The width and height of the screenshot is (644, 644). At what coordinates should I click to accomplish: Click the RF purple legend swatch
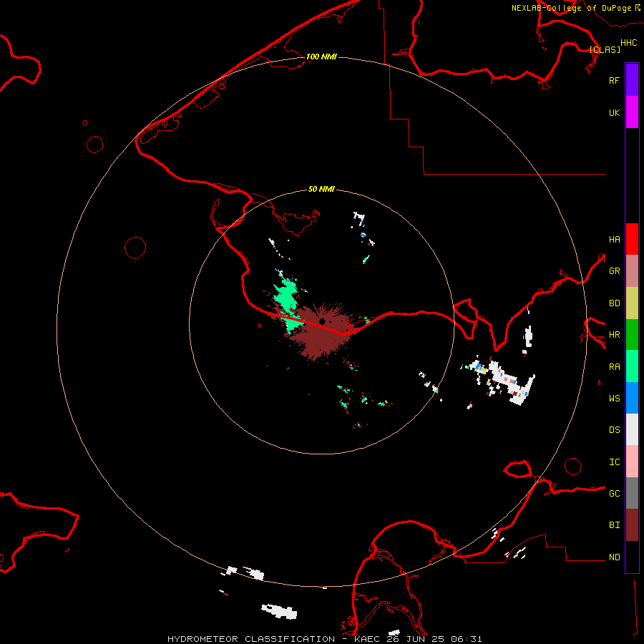click(632, 80)
